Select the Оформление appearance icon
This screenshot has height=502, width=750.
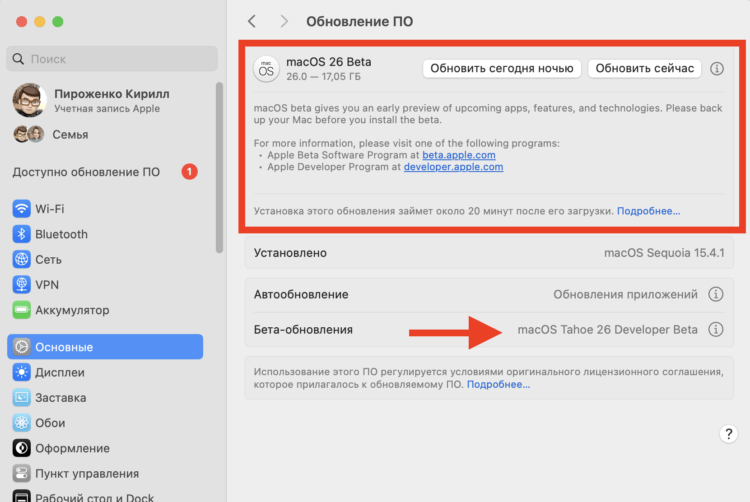point(22,448)
